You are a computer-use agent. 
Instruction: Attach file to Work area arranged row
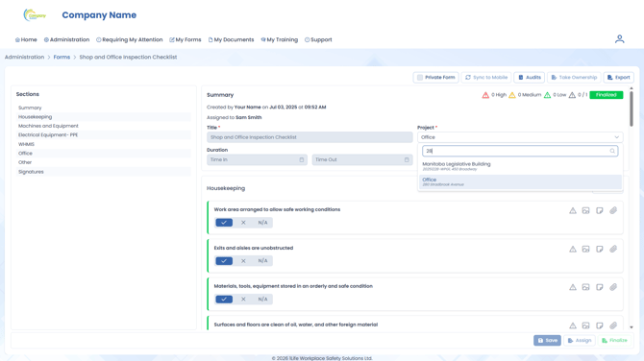point(613,211)
